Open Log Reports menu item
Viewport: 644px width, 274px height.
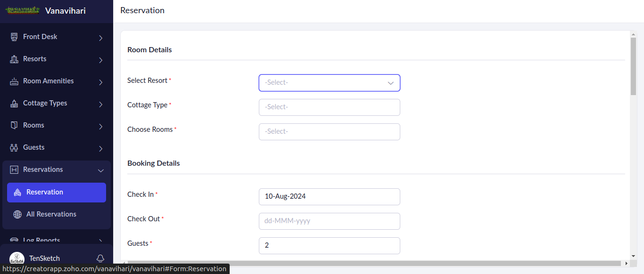(57, 240)
